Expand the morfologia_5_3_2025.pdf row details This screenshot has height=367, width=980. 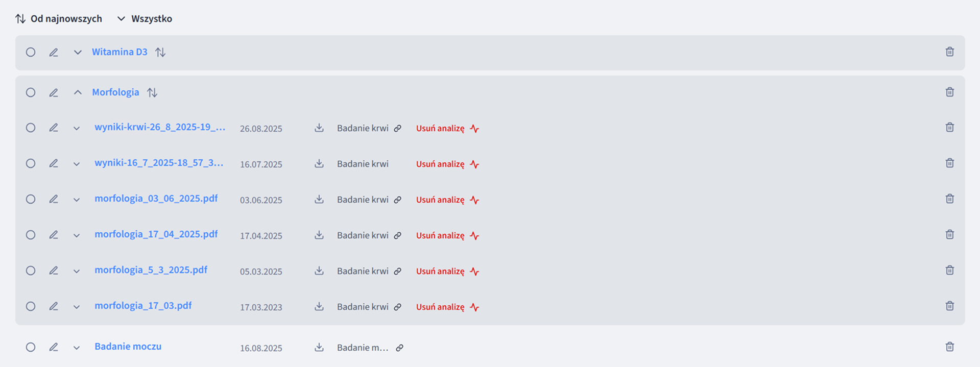77,271
